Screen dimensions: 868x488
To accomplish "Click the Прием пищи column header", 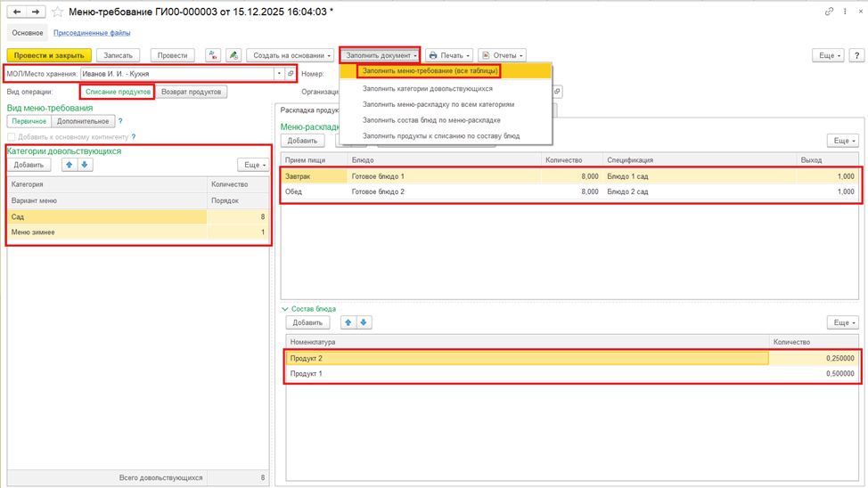I will [314, 160].
